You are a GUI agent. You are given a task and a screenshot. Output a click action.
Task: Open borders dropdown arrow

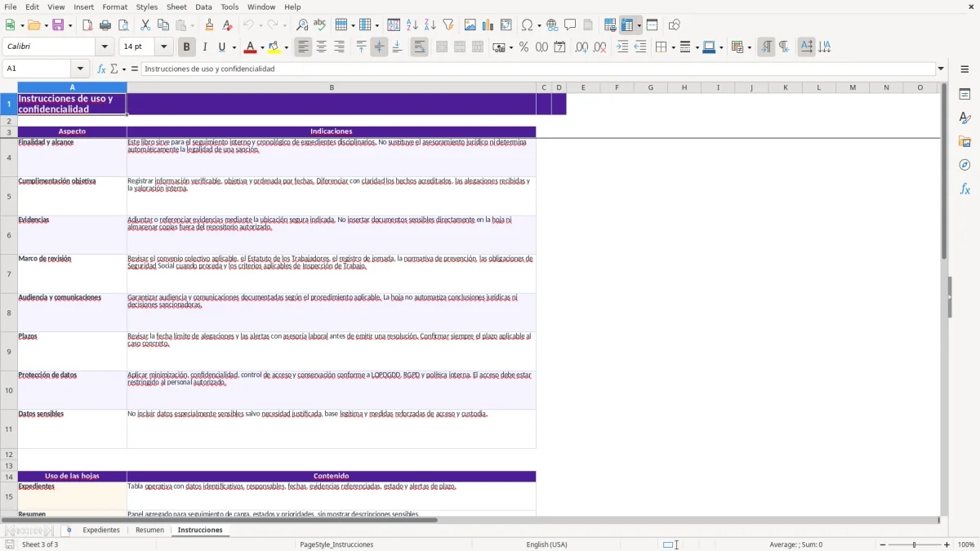click(672, 47)
